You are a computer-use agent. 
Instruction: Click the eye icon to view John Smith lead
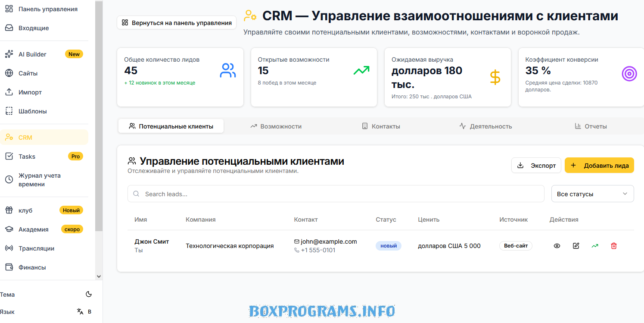(557, 246)
